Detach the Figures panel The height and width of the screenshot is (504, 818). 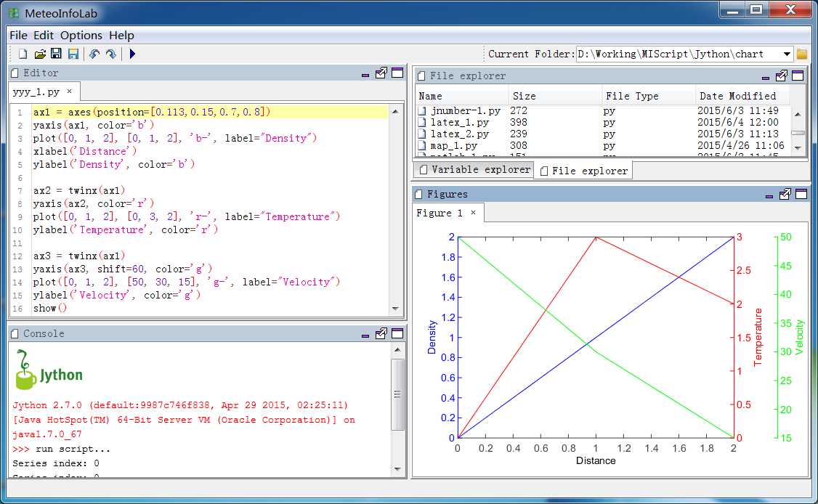[x=785, y=194]
